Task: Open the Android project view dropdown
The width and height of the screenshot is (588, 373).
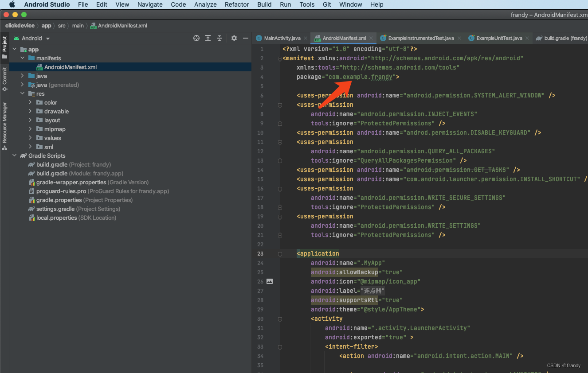Action: click(x=36, y=39)
